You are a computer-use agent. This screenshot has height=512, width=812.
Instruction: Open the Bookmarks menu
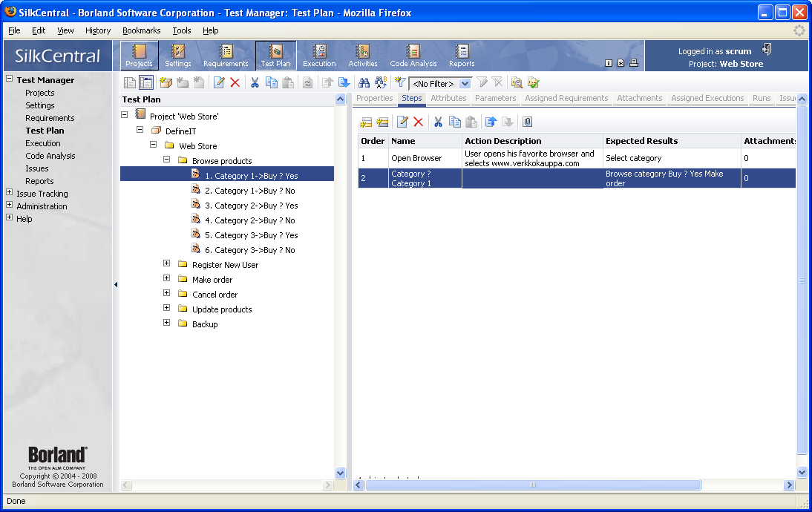(141, 30)
